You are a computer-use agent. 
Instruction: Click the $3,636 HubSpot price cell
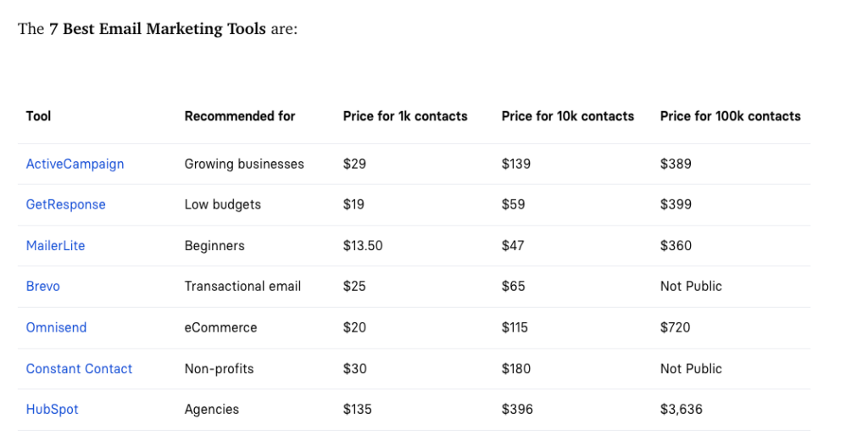[x=681, y=410]
